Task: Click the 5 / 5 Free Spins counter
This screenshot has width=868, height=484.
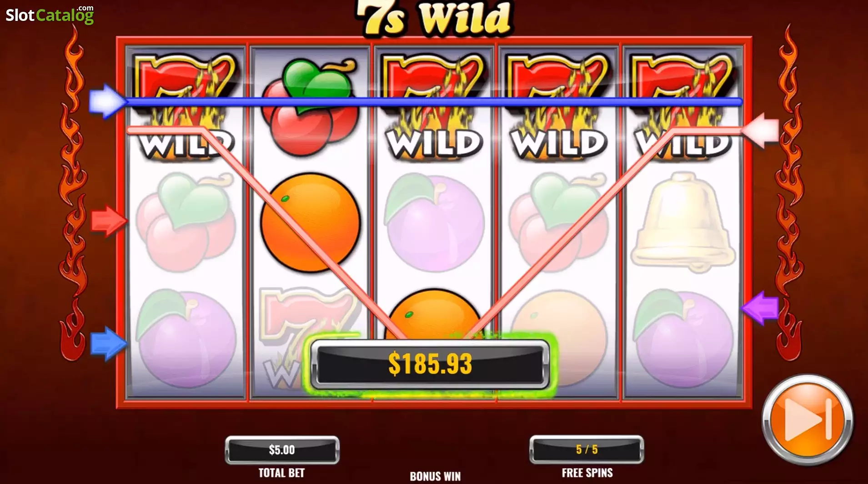Action: [587, 449]
